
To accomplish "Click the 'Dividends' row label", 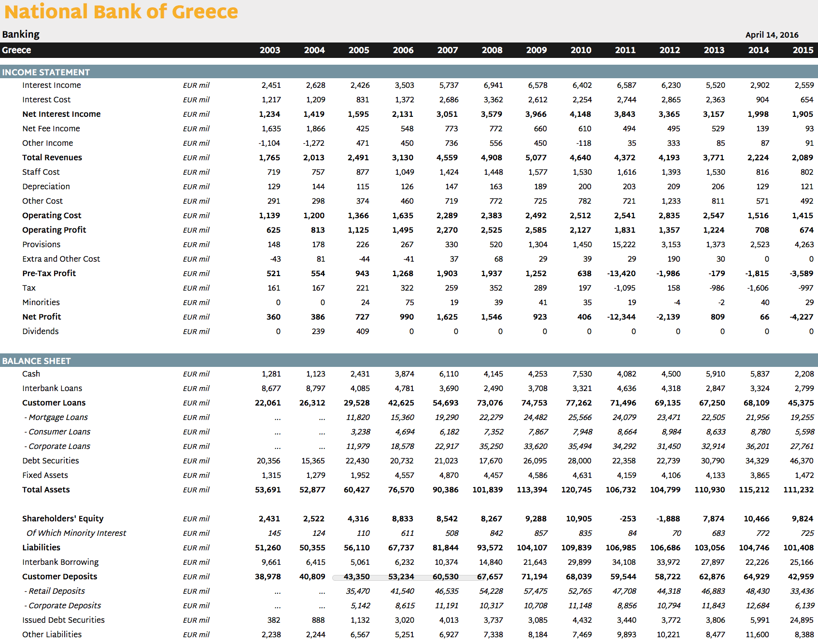I will click(x=41, y=332).
